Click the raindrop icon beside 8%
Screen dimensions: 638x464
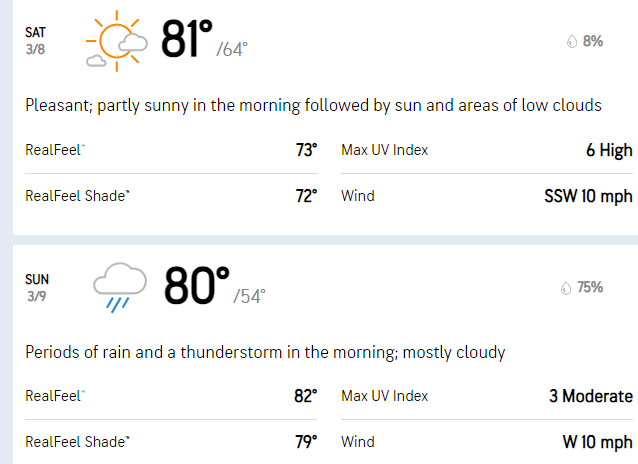tap(572, 41)
